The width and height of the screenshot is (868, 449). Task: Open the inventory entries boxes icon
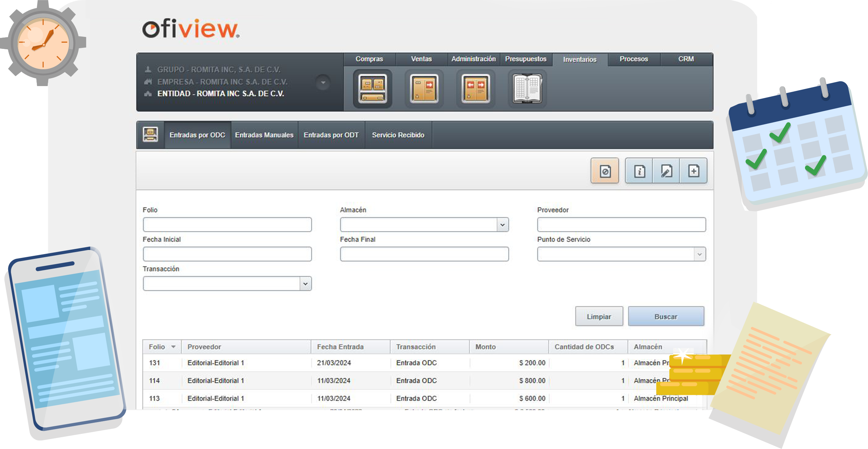click(x=372, y=89)
